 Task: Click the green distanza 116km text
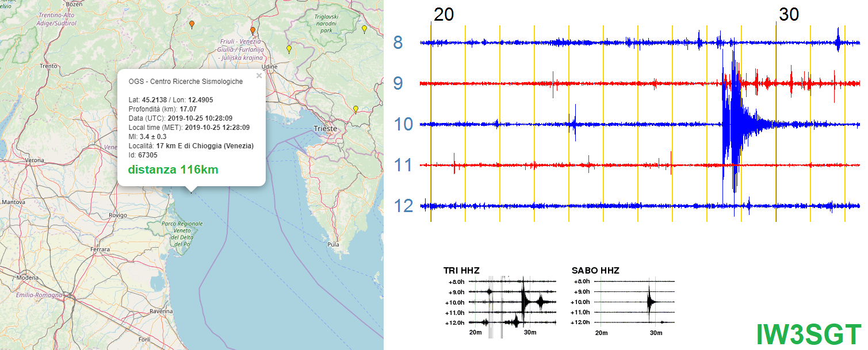(173, 170)
